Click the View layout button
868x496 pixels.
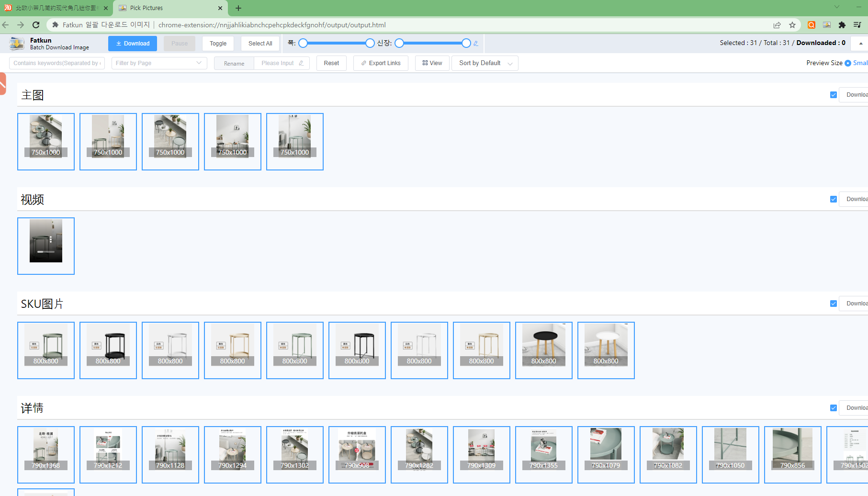click(x=432, y=63)
